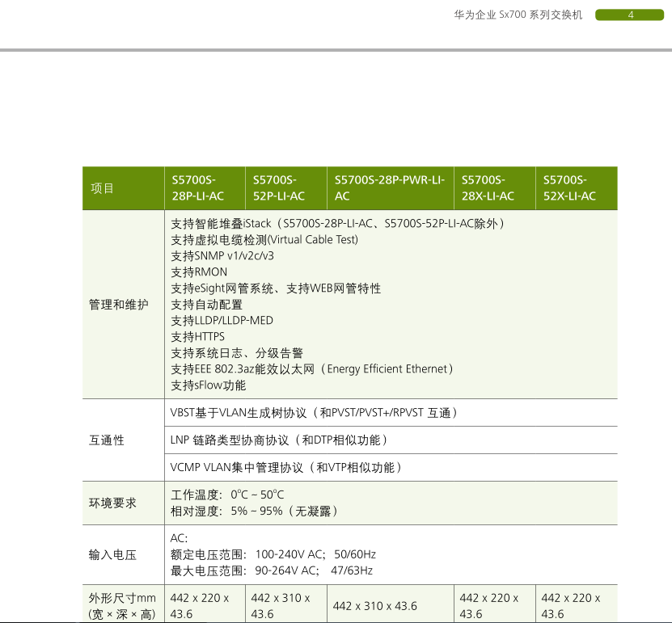The height and width of the screenshot is (623, 672).
Task: Click the "最大电压范围: 90-264V AC" line
Action: pos(272,570)
